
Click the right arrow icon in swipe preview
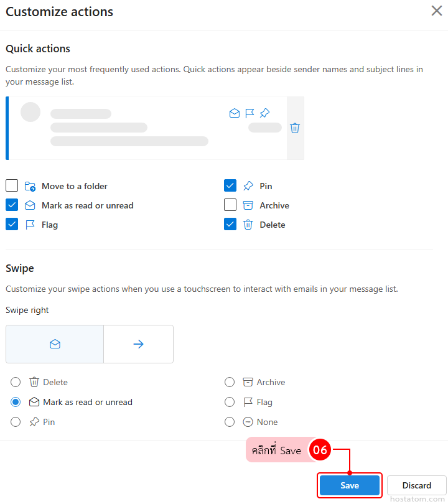138,343
